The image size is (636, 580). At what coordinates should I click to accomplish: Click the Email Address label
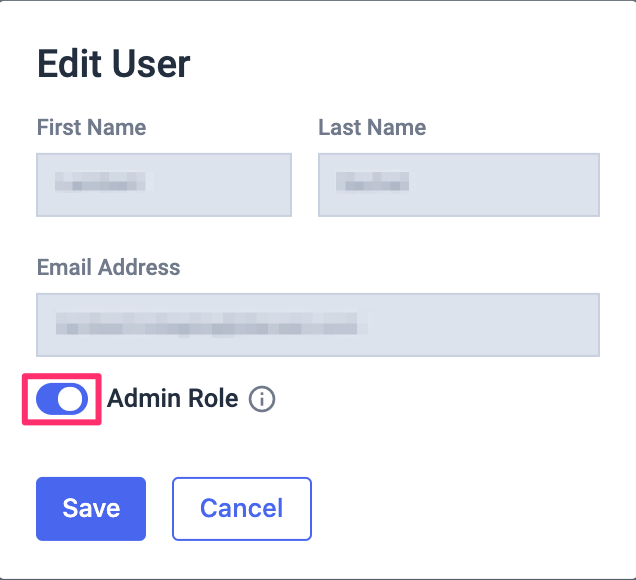tap(108, 267)
